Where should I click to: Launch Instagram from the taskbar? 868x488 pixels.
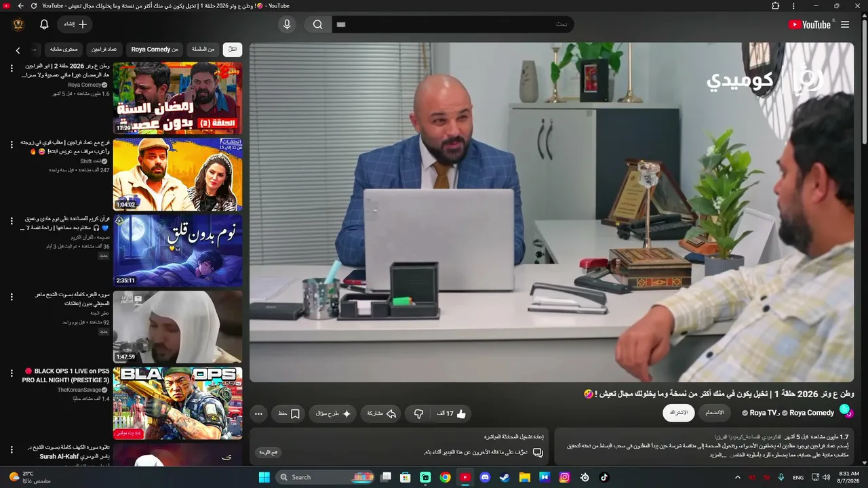click(564, 477)
